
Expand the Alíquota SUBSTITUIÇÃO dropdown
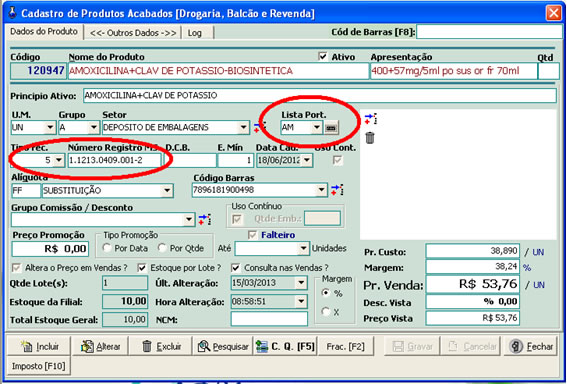coord(167,191)
